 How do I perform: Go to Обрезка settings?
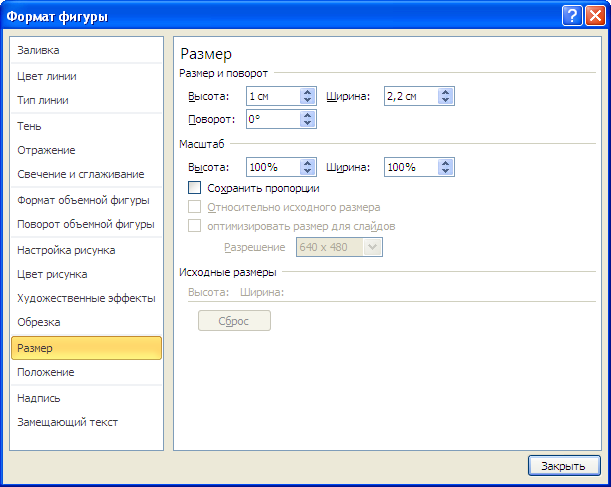coord(39,322)
